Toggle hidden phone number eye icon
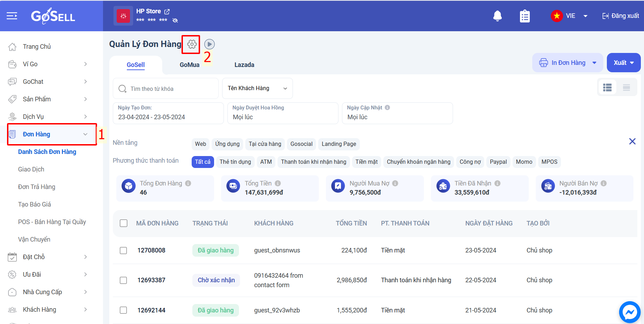 175,20
